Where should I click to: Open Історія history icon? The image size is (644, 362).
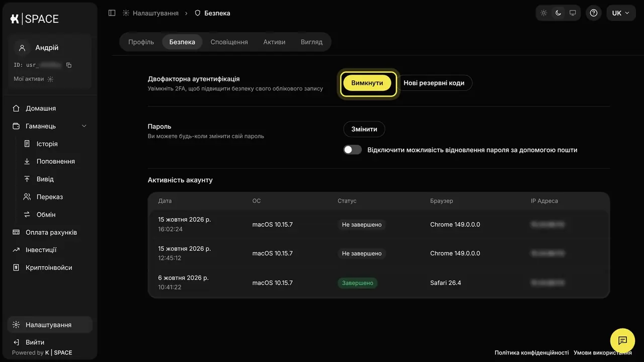27,144
